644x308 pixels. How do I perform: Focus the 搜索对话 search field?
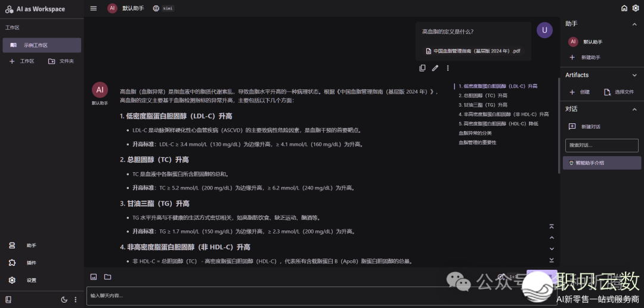602,145
